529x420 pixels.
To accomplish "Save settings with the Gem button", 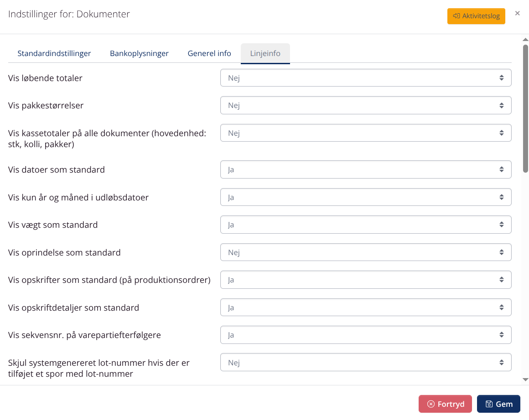I will pos(498,404).
